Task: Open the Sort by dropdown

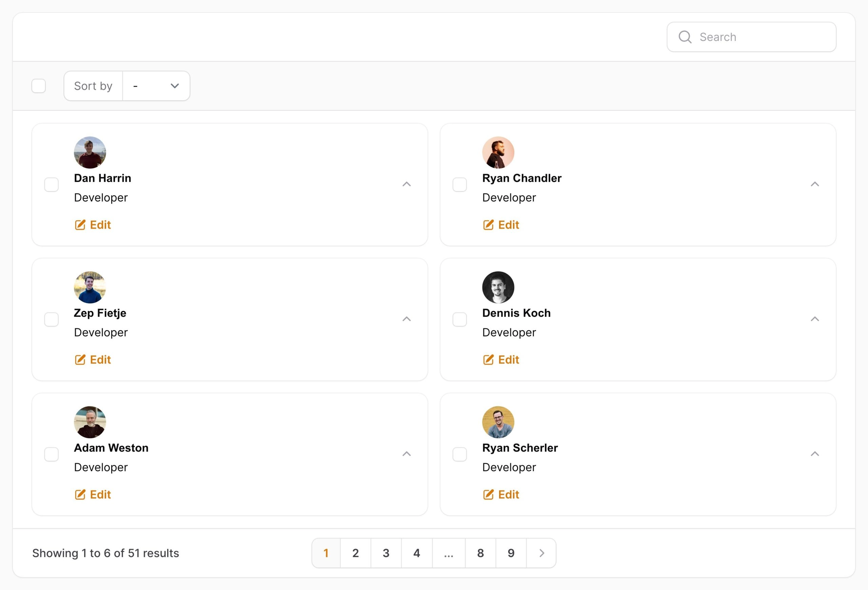Action: 156,86
